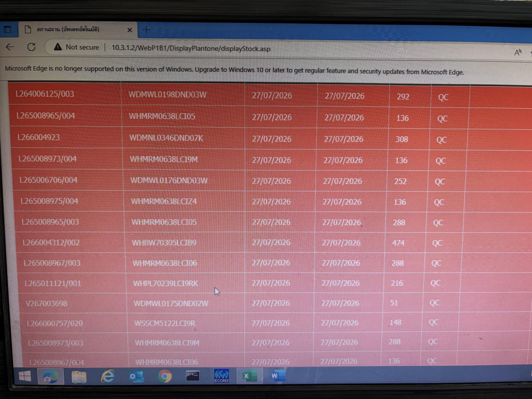532x399 pixels.
Task: Select quantity 148 cell
Action: (395, 322)
